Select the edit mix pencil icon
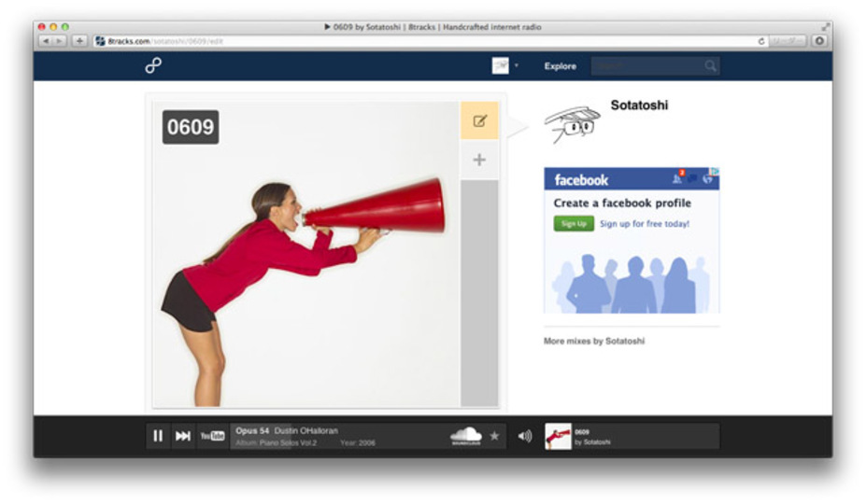 click(479, 120)
